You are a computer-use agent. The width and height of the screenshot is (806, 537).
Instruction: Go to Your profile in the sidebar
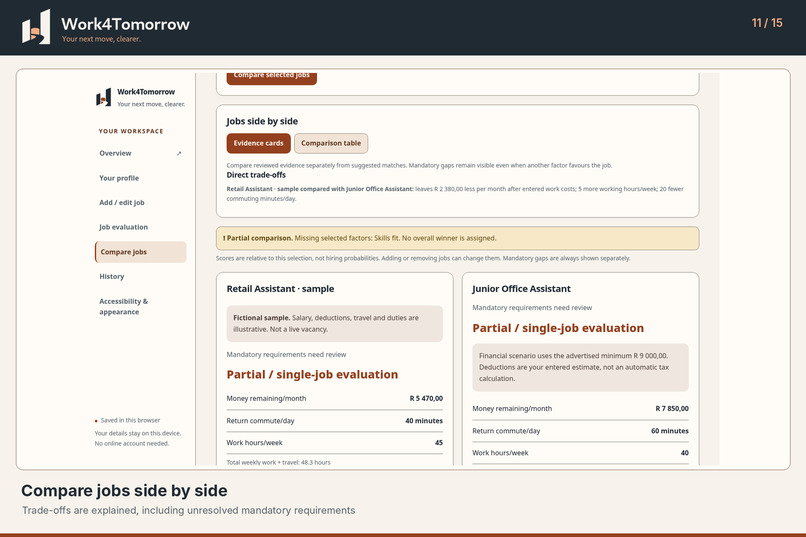140,178
